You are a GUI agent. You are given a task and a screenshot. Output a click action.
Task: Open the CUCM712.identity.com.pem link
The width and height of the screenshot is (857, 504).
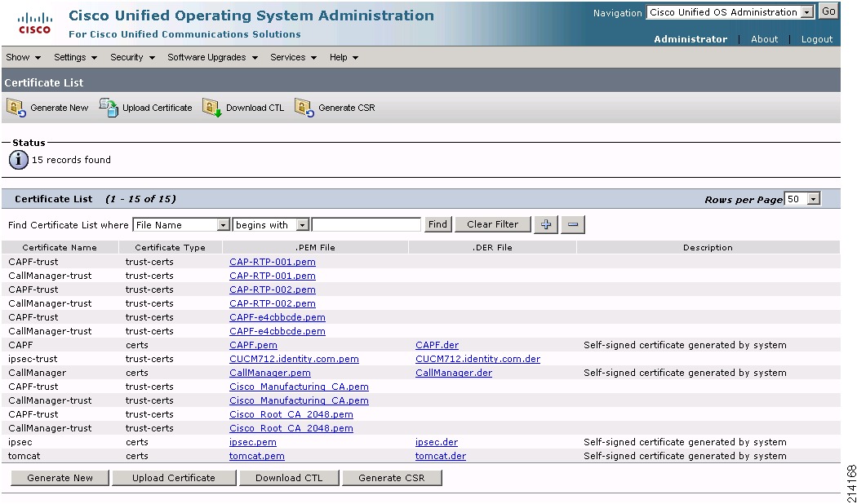pyautogui.click(x=294, y=360)
